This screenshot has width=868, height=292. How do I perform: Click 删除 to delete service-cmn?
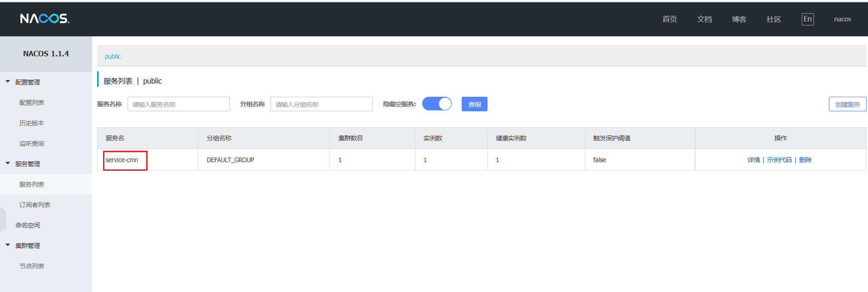click(x=805, y=160)
